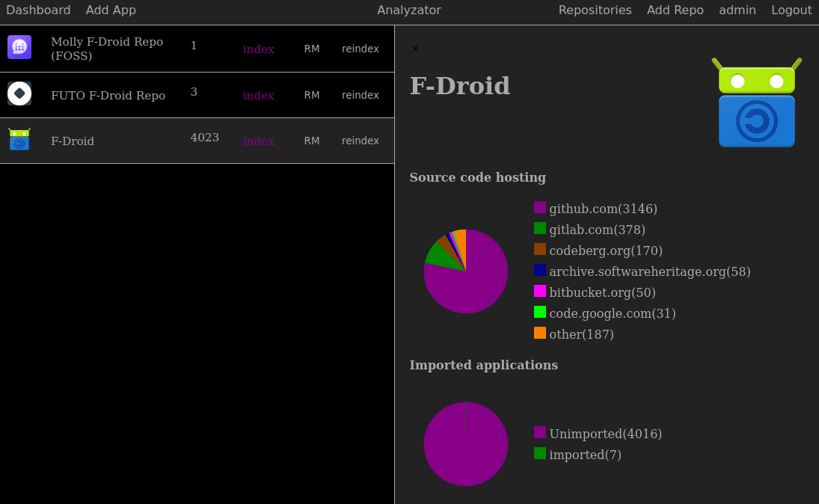This screenshot has height=504, width=819.
Task: Open the Dashboard menu item
Action: [x=38, y=10]
